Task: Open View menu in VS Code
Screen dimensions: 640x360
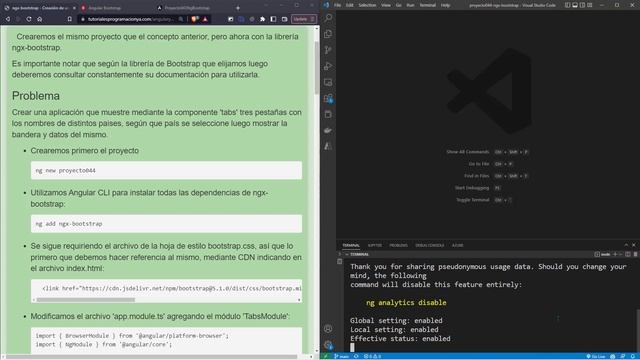Action: point(386,5)
